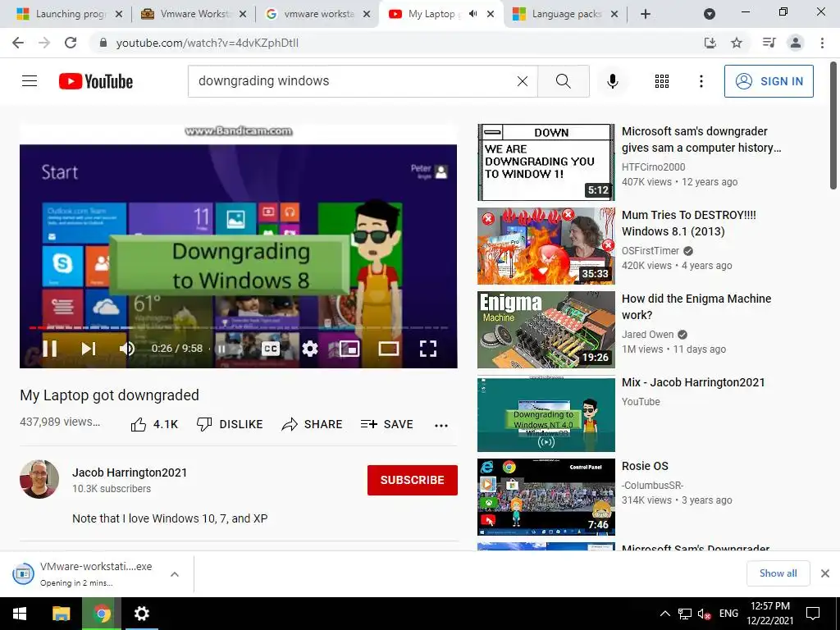Seek on the video progress bar

[239, 327]
